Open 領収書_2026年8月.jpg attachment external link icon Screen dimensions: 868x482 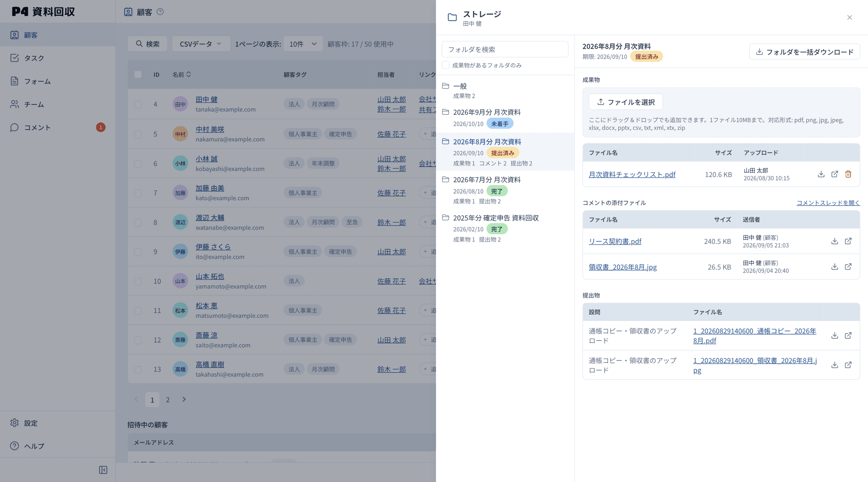tap(848, 266)
